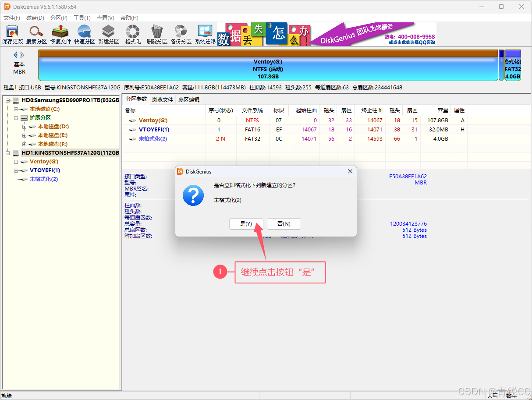
Task: Go to next disk with right arrow
Action: coord(22,55)
